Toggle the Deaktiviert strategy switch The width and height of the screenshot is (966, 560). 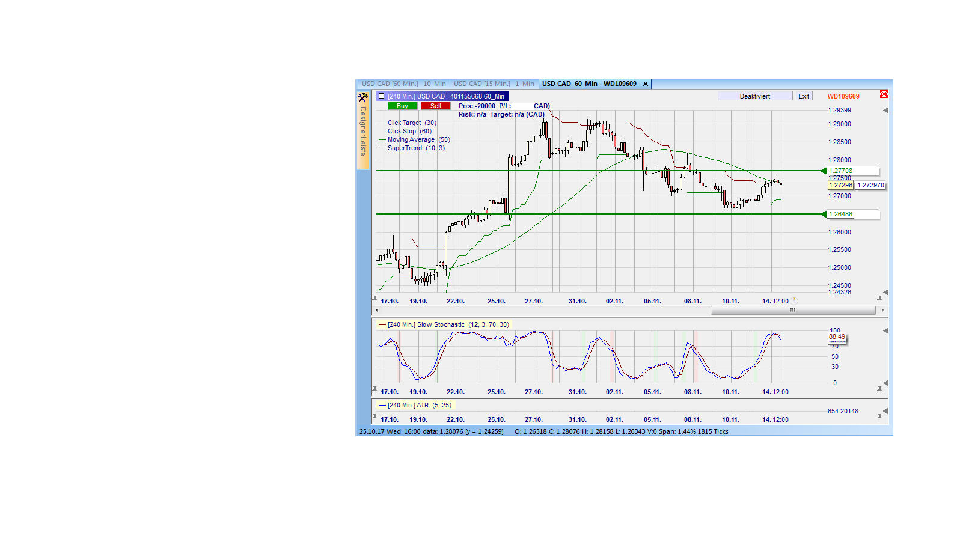[x=755, y=96]
